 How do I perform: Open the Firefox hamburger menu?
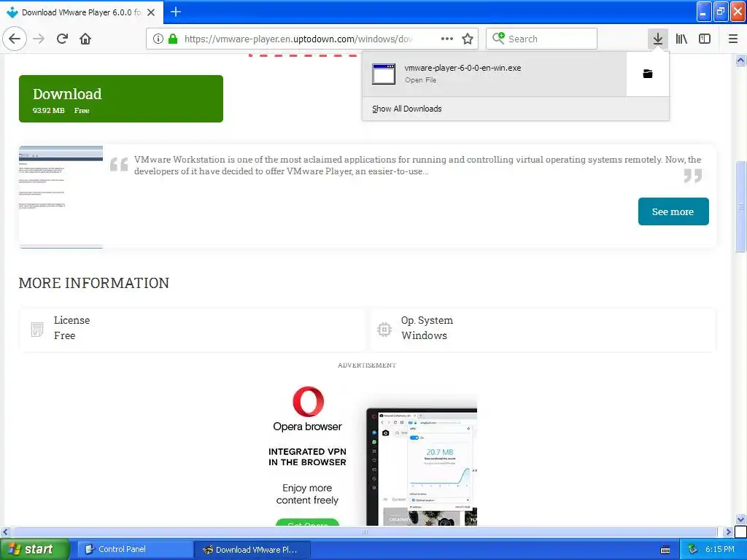tap(733, 39)
